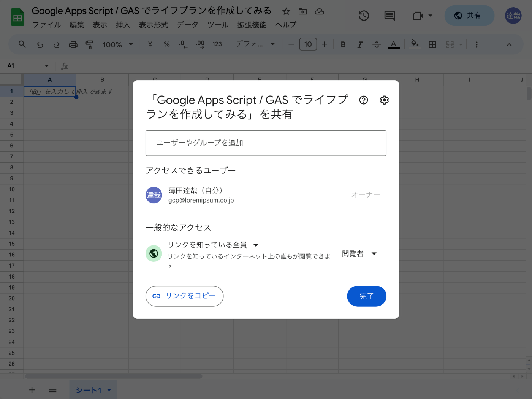Image resolution: width=532 pixels, height=399 pixels.
Task: Format as percent
Action: (166, 44)
